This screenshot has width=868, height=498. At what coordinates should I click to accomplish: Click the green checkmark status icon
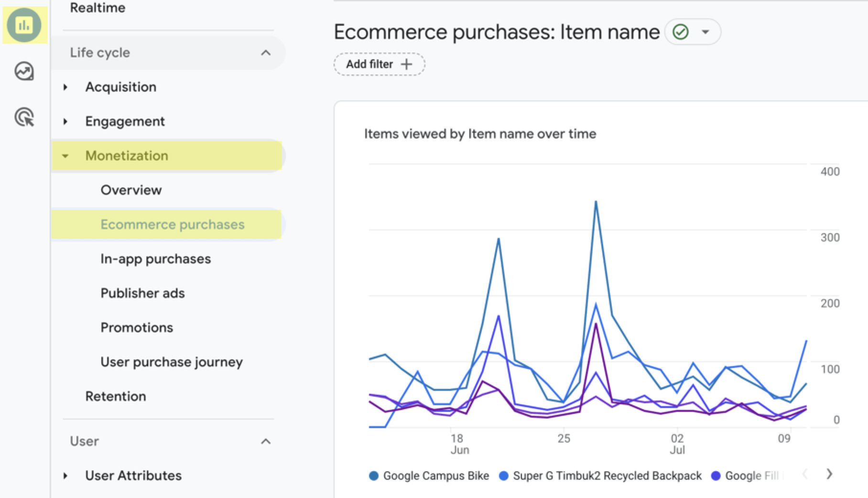pos(680,32)
